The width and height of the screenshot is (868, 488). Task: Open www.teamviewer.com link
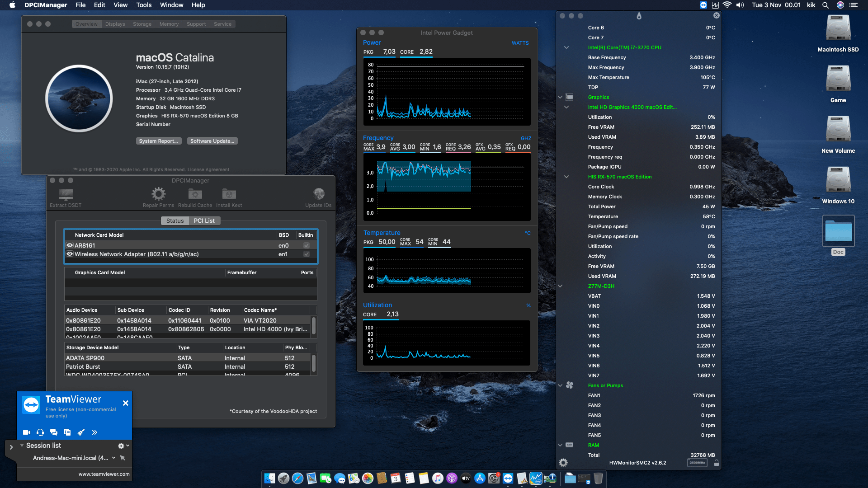coord(104,474)
